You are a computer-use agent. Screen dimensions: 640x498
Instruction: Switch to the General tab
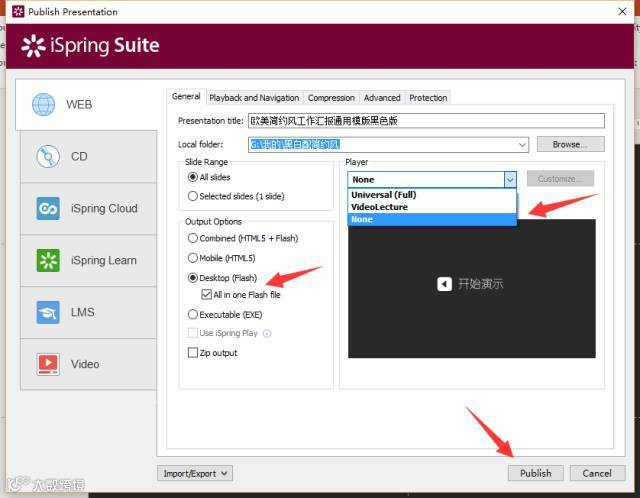[186, 97]
